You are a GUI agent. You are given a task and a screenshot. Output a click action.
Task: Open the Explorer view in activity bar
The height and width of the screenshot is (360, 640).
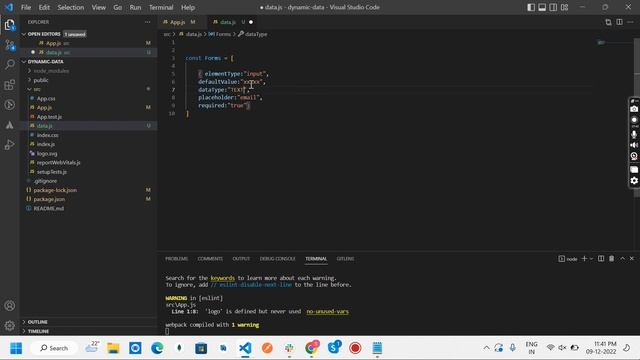10,25
